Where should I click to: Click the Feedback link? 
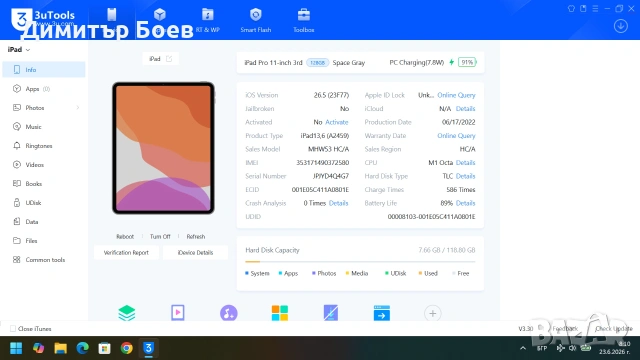(565, 328)
